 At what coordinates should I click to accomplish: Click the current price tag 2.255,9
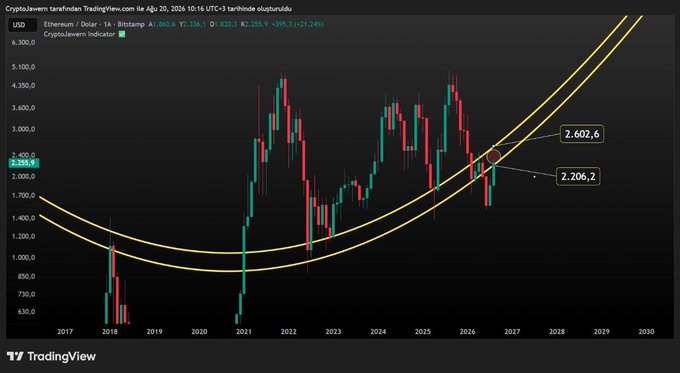(x=24, y=163)
